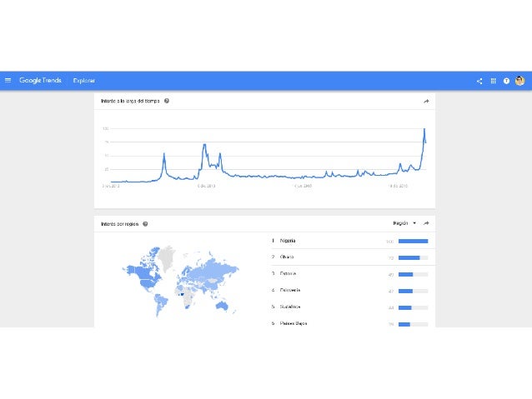Select Nigeria in the region list
The image size is (532, 399).
pos(288,241)
